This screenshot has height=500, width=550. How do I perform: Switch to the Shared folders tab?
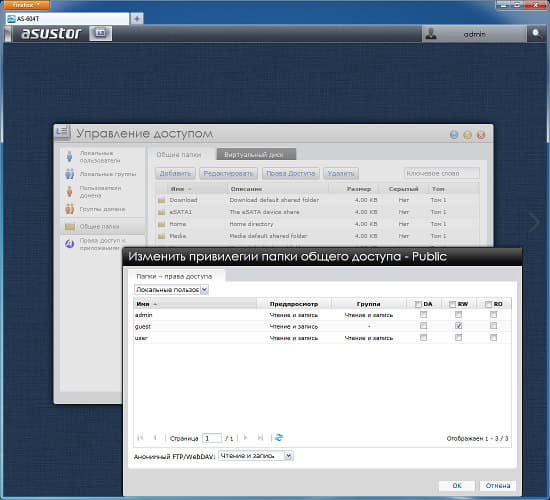click(x=179, y=155)
